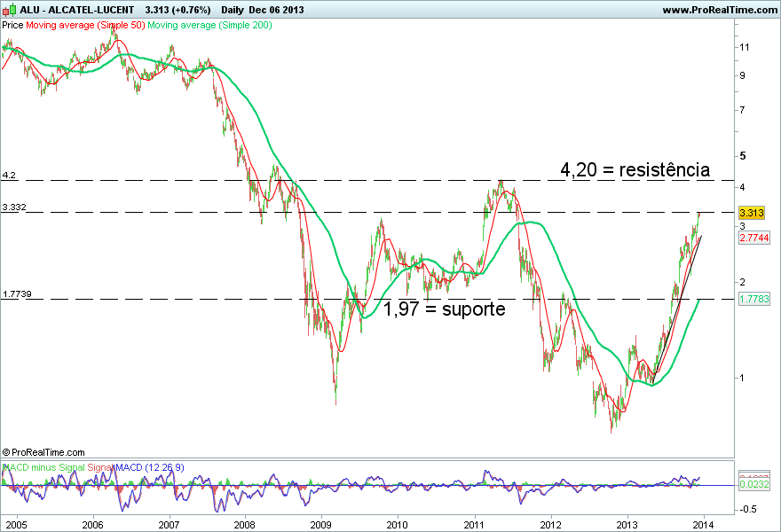Click the '4.2' horizontal line label
Image resolution: width=781 pixels, height=532 pixels.
click(9, 176)
